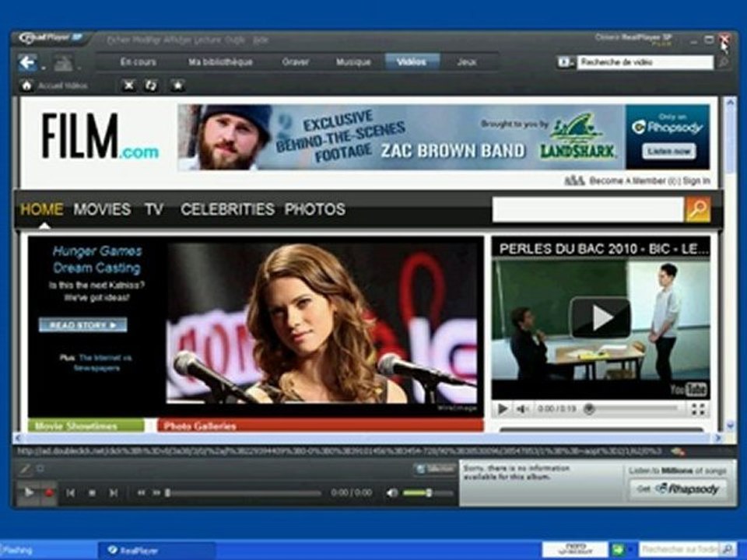
Task: Go to HOME in Film.com navigation
Action: pyautogui.click(x=41, y=209)
